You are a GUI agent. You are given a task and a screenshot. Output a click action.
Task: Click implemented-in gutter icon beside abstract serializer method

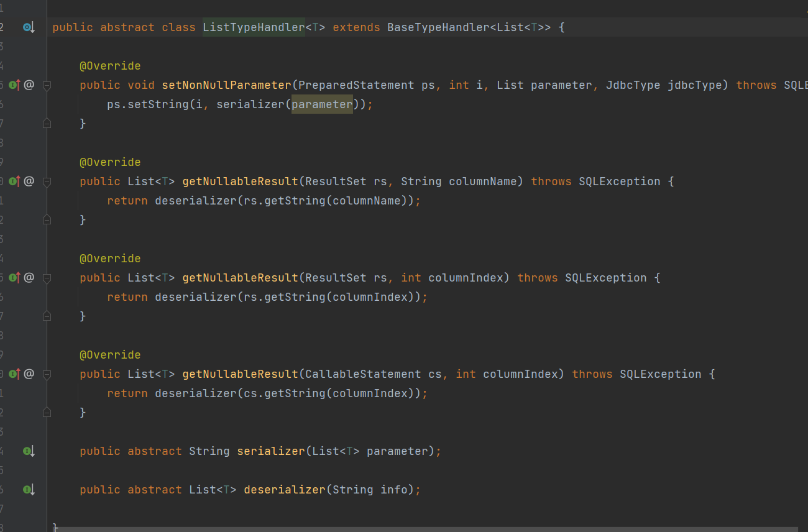click(x=29, y=451)
